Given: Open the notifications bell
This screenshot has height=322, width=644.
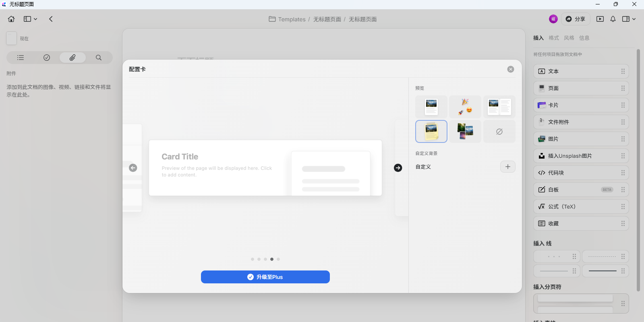Looking at the screenshot, I should (x=613, y=19).
